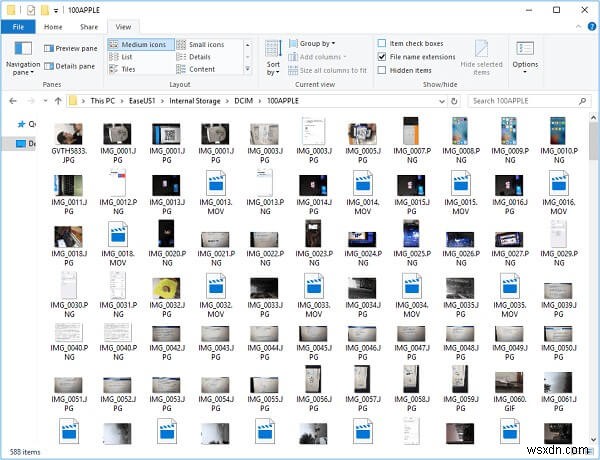Expand the address bar history dropdown
This screenshot has height=460, width=600.
[x=442, y=101]
